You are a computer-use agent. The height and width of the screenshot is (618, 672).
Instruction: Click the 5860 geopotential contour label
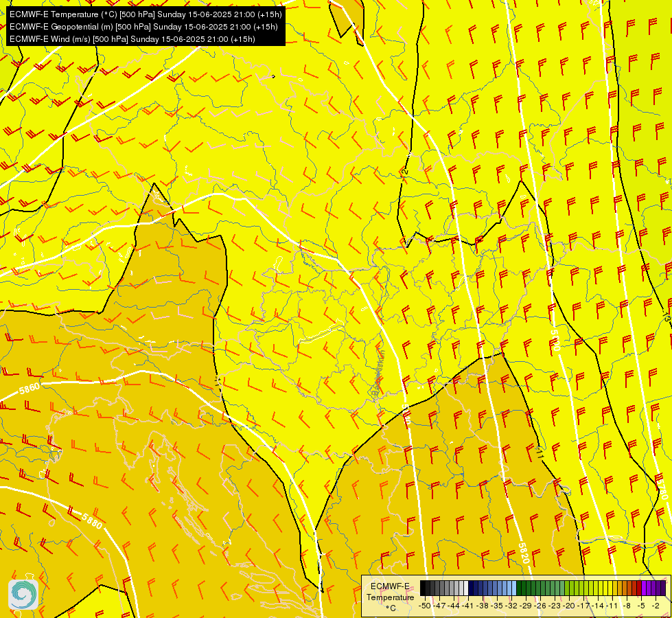30,389
